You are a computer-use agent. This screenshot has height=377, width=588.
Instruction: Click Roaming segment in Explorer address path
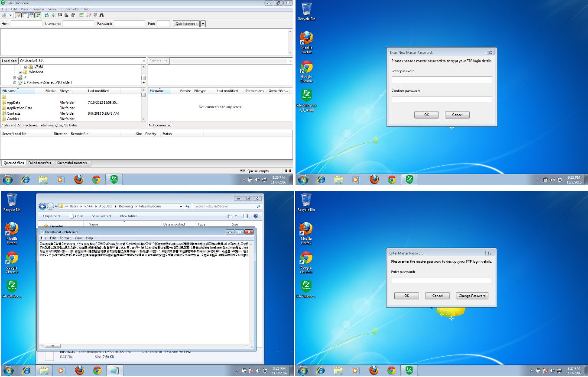click(x=126, y=206)
